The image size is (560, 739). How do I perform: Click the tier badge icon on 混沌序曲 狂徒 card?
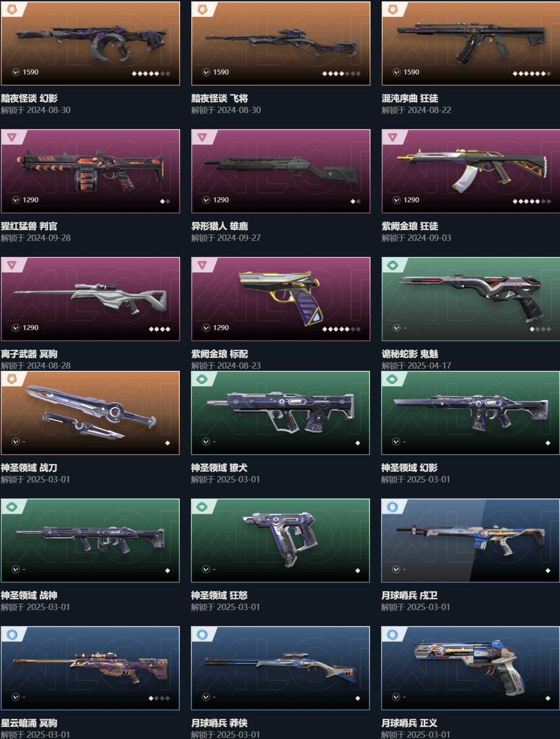point(393,10)
